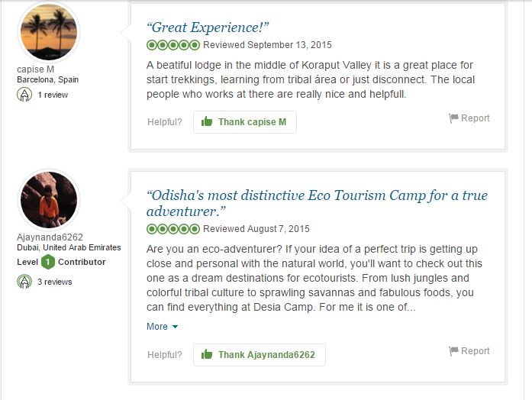Click the owl badge beside '3 reviews'
532x400 pixels.
click(x=24, y=282)
